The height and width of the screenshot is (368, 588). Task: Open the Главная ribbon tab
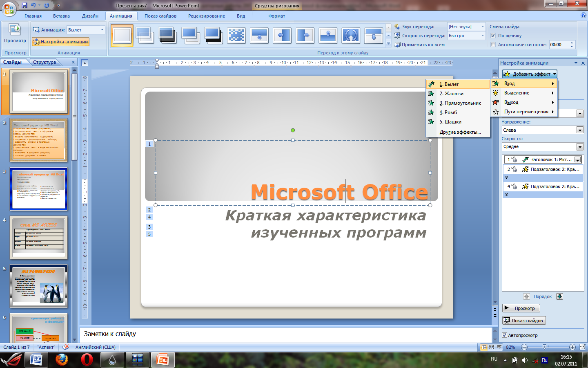click(x=33, y=16)
